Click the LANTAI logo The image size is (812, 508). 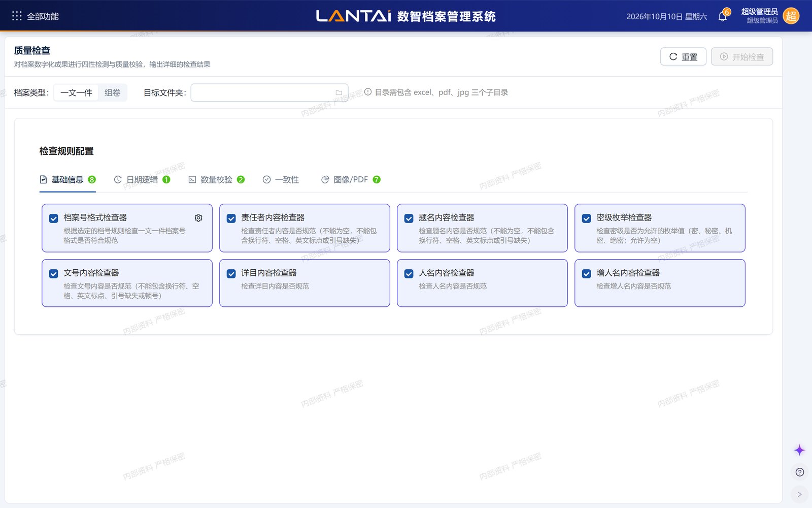[354, 16]
